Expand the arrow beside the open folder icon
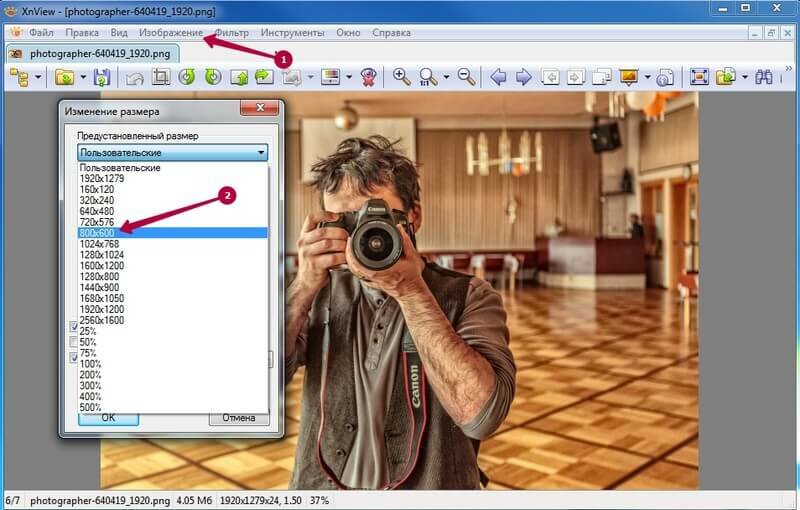 click(x=84, y=77)
